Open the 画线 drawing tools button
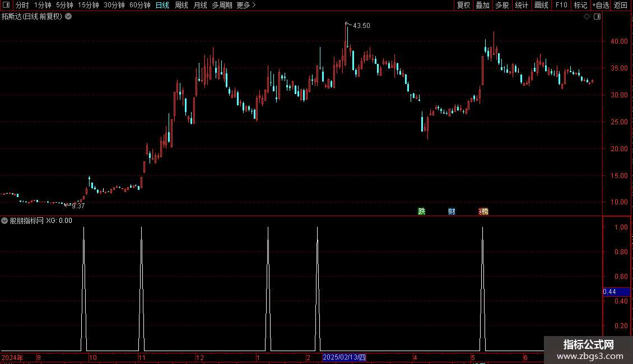 [x=541, y=5]
